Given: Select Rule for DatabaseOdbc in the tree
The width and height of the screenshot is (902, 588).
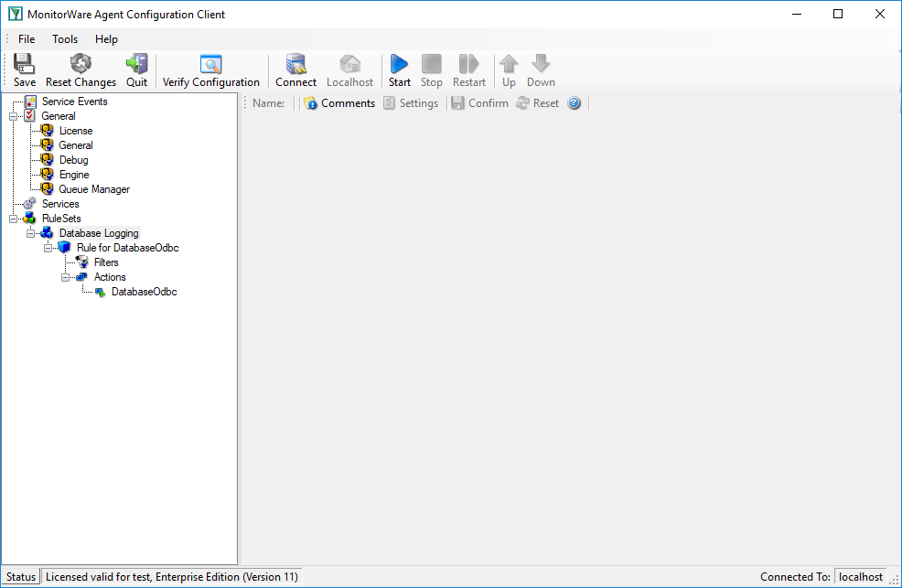Looking at the screenshot, I should (x=128, y=248).
